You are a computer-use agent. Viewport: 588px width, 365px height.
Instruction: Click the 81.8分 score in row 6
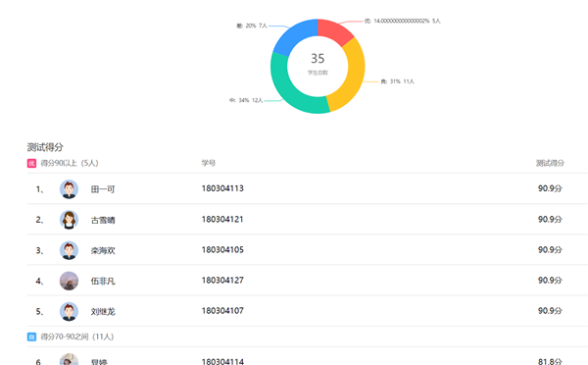click(550, 361)
